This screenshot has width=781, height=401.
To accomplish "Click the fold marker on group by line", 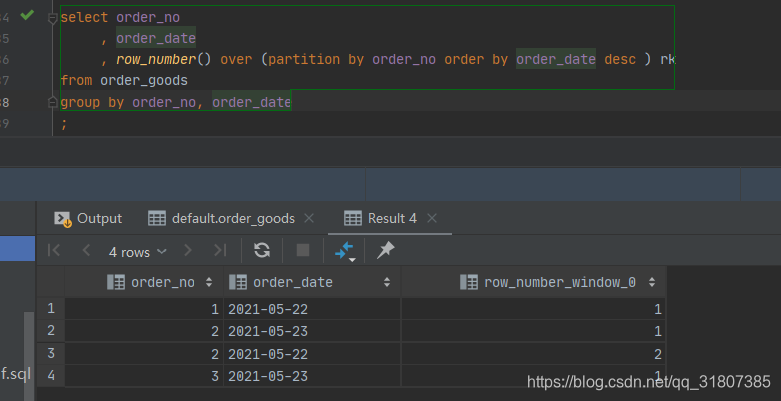I will point(52,102).
